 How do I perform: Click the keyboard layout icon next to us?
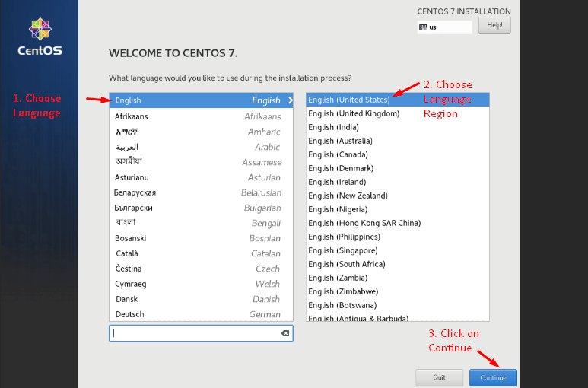(x=423, y=27)
